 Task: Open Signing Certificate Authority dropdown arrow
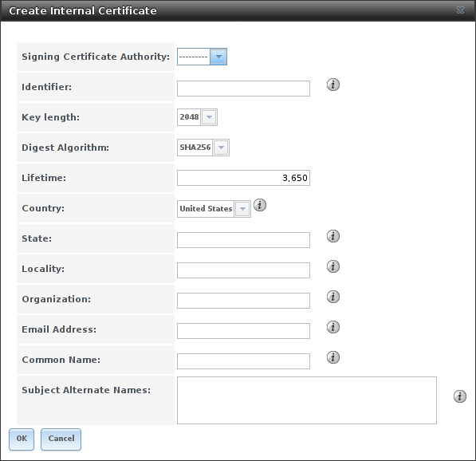pyautogui.click(x=218, y=57)
